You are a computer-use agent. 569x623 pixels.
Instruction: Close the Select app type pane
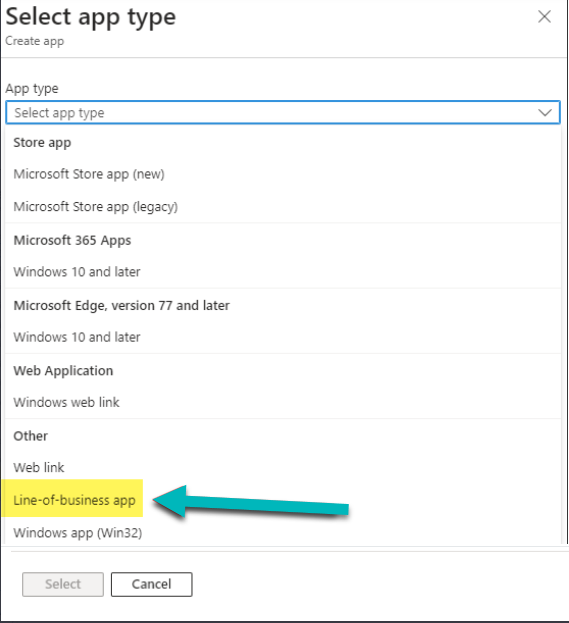544,17
